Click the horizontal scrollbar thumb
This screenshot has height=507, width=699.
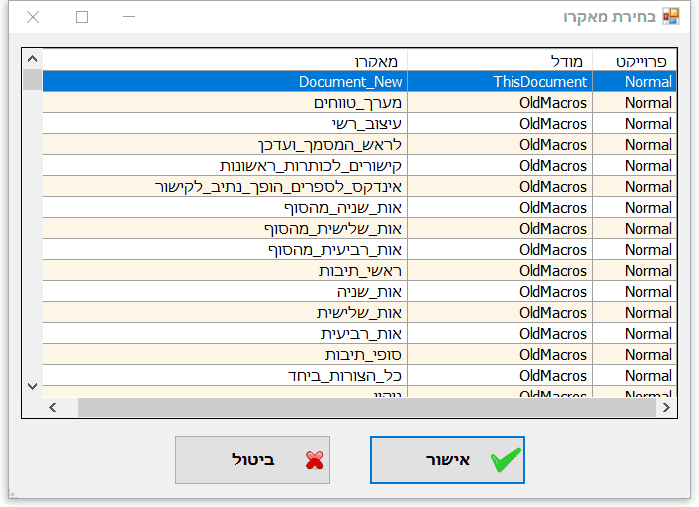coord(367,408)
